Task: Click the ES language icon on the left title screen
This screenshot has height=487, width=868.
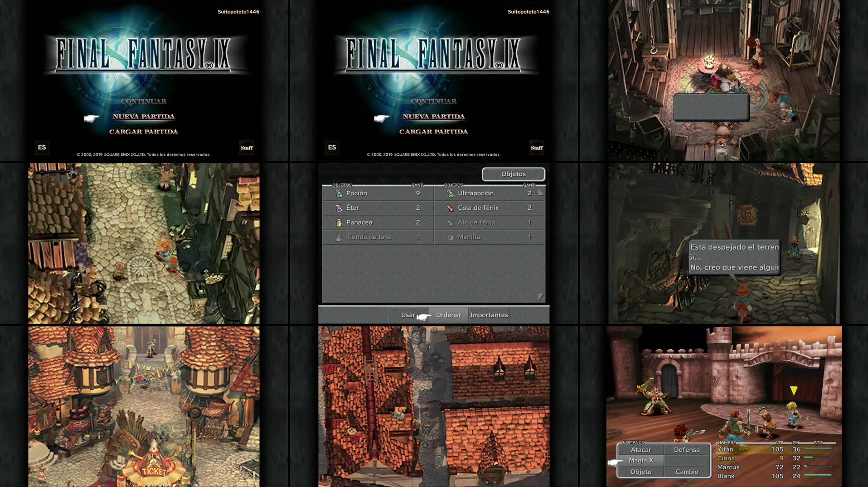Action: [x=42, y=147]
